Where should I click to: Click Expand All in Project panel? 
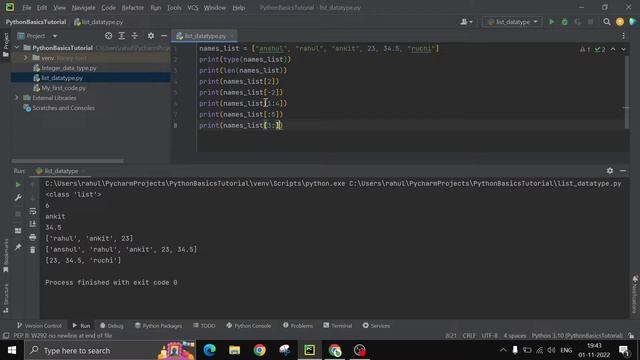pyautogui.click(x=122, y=36)
